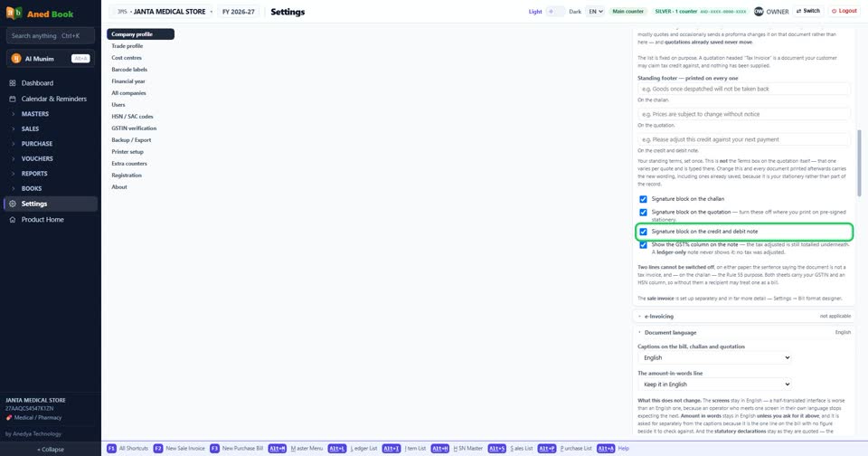The width and height of the screenshot is (868, 456).
Task: Open Backup / Export settings
Action: pos(131,140)
